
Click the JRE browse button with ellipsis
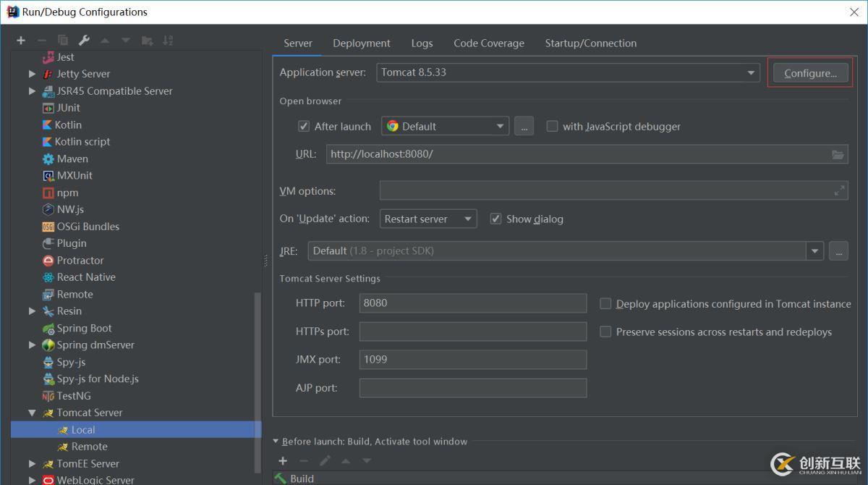pos(838,250)
